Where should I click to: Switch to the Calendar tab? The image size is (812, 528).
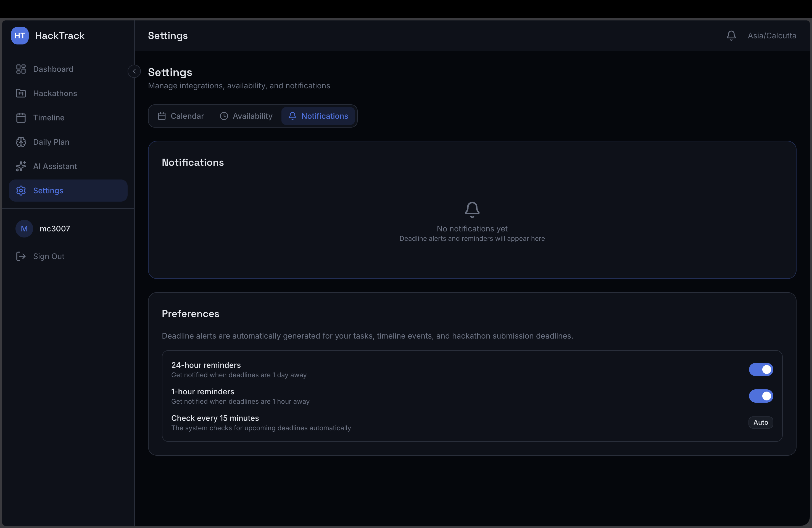pos(181,116)
